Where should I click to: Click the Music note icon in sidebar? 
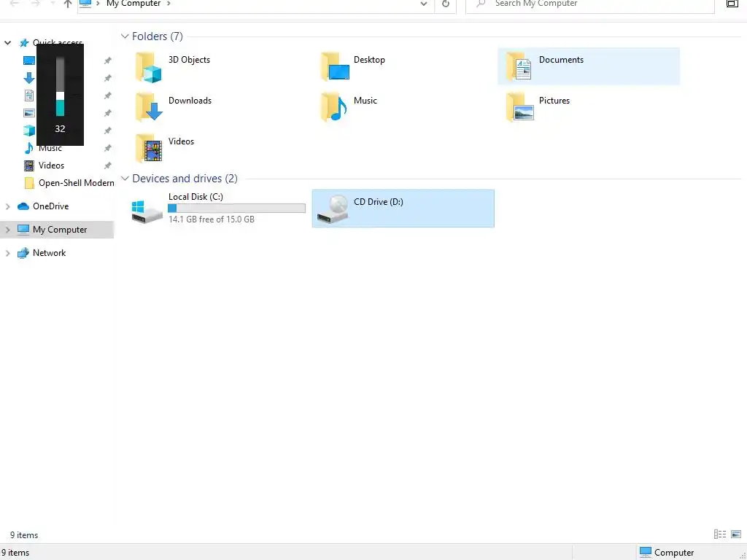(x=29, y=148)
